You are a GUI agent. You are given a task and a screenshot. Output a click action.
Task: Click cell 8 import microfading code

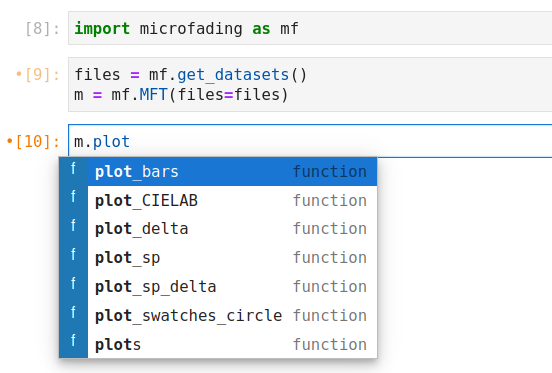pyautogui.click(x=310, y=28)
